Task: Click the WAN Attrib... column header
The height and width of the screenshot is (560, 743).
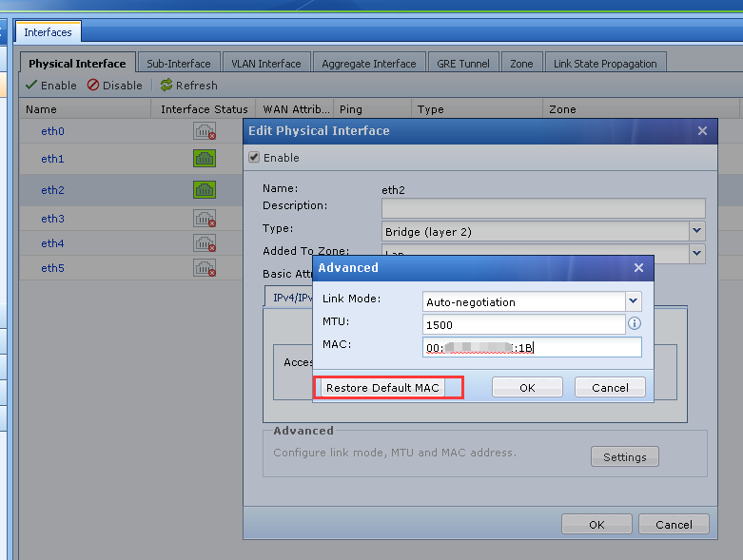Action: (x=295, y=109)
